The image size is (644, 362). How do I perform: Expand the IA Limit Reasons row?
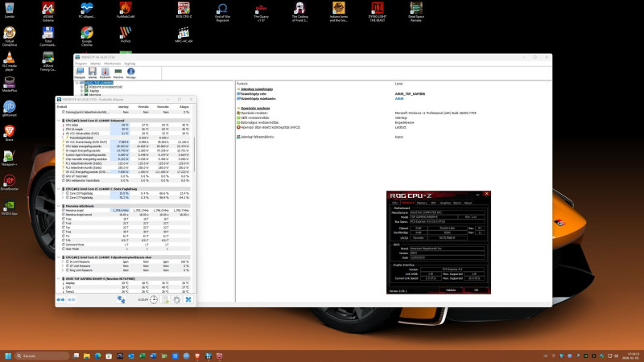click(x=62, y=261)
